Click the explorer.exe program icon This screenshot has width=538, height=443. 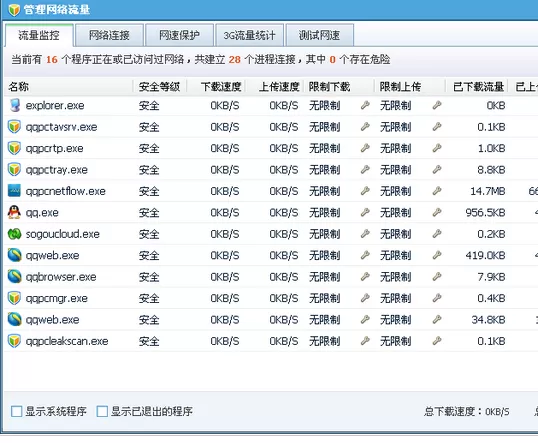point(14,105)
